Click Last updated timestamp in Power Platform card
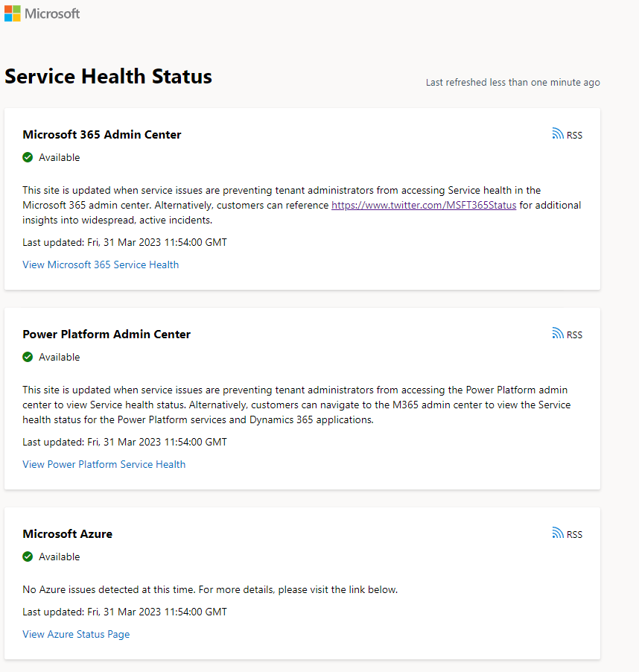The width and height of the screenshot is (639, 672). [x=124, y=443]
